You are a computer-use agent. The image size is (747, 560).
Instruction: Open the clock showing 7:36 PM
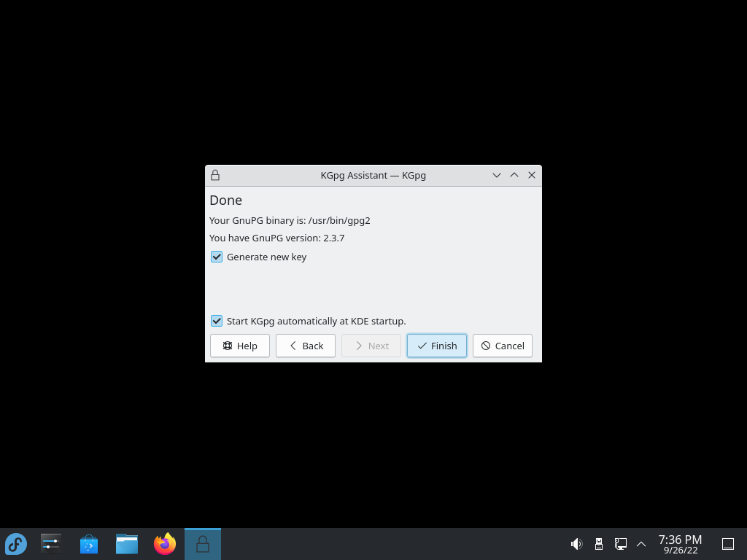point(681,544)
